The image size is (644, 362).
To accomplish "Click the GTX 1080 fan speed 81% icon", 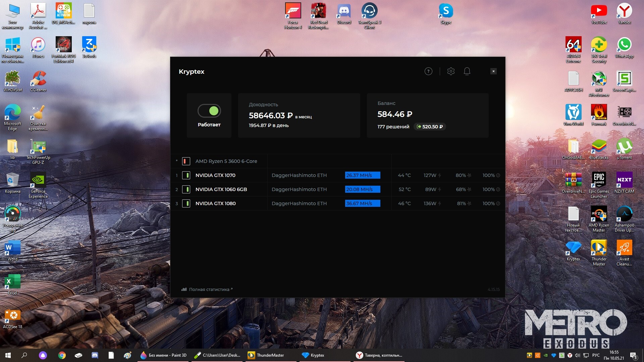I will tap(469, 203).
